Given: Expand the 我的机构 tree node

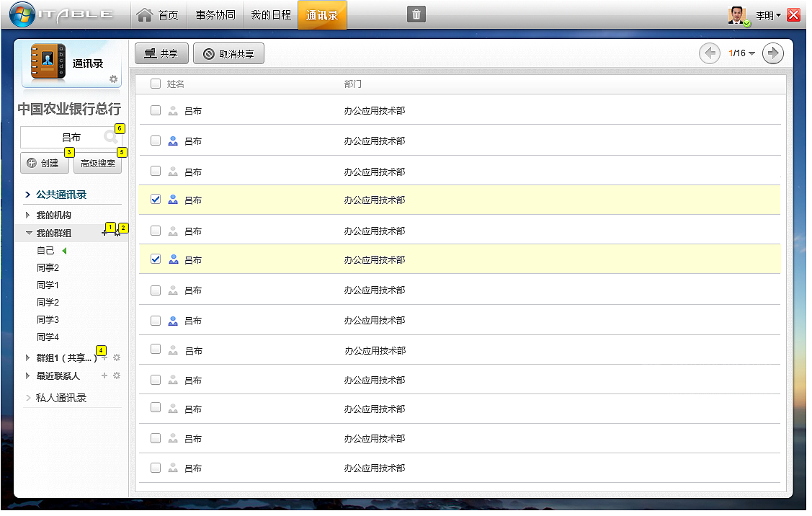Looking at the screenshot, I should [x=28, y=215].
